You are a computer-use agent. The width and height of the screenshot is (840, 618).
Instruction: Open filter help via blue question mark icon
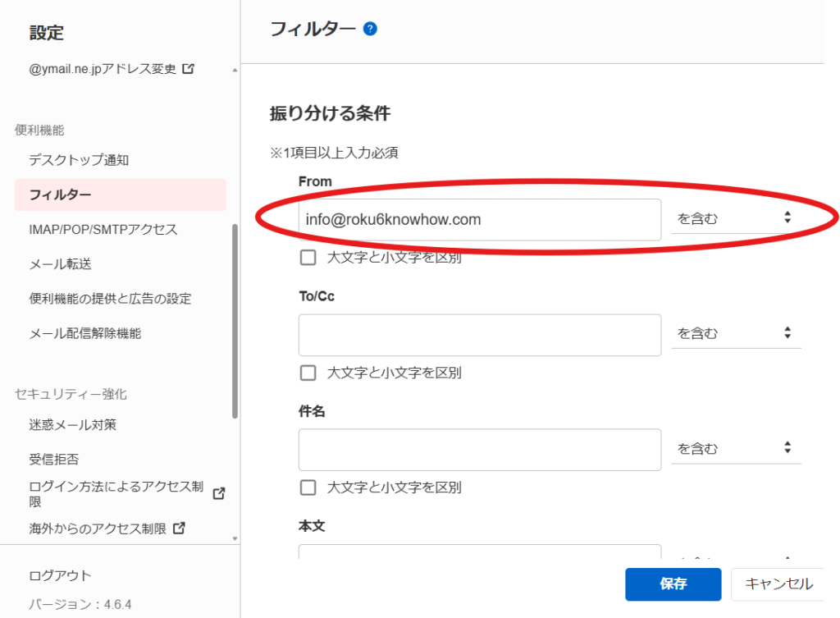point(371,27)
